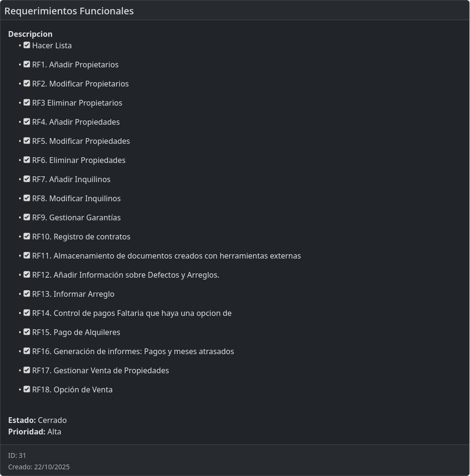Image resolution: width=470 pixels, height=476 pixels.
Task: Toggle RF6. Eliminar Propiedades checkbox
Action: [27, 160]
